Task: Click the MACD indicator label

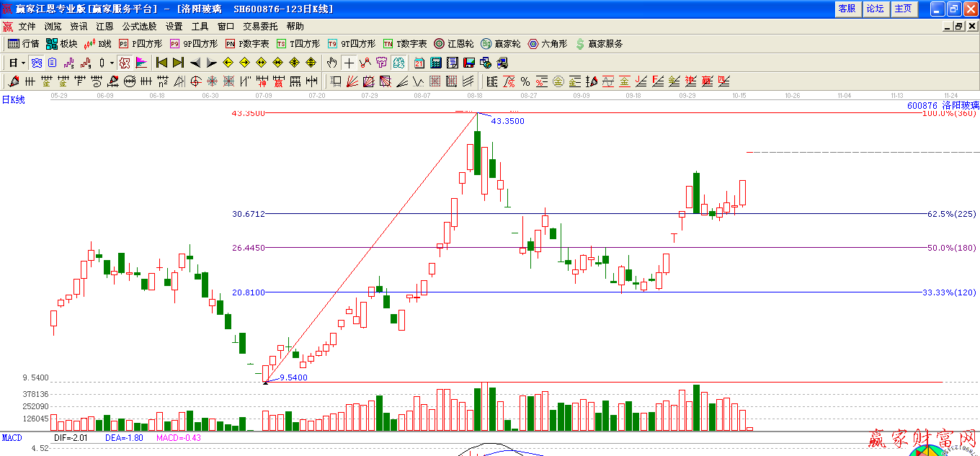Action: point(12,438)
